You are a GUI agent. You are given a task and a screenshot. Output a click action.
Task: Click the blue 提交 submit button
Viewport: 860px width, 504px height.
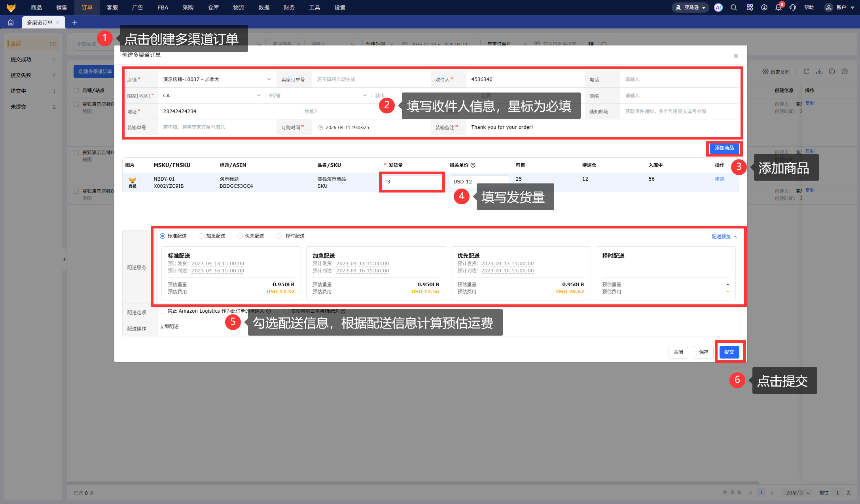[x=729, y=352]
